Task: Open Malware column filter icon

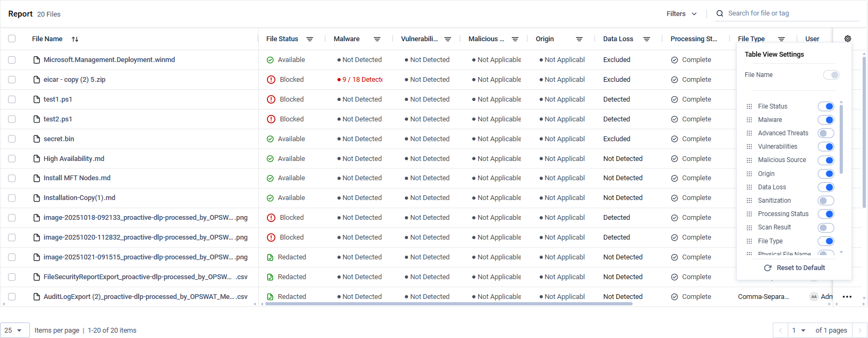Action: [x=377, y=39]
